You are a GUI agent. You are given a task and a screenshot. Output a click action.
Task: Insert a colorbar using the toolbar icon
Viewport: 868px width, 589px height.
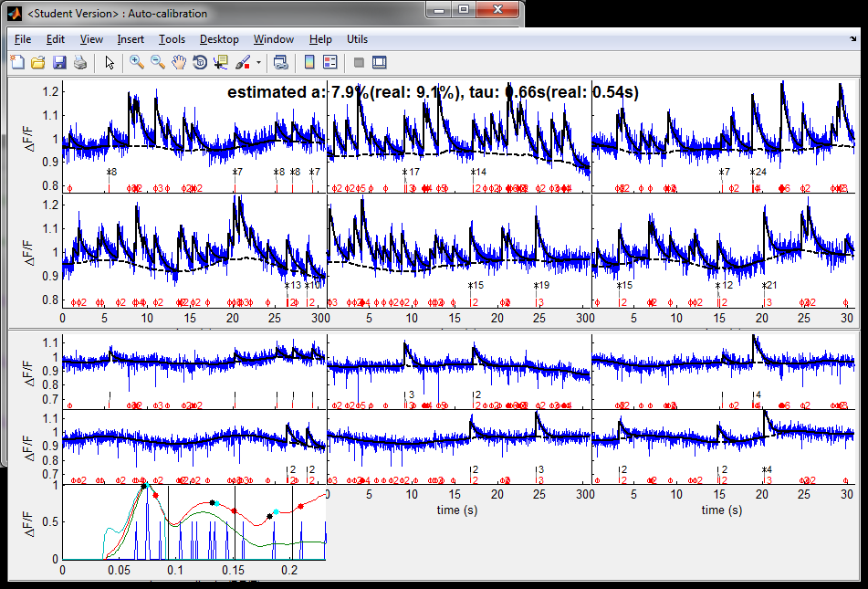point(309,63)
